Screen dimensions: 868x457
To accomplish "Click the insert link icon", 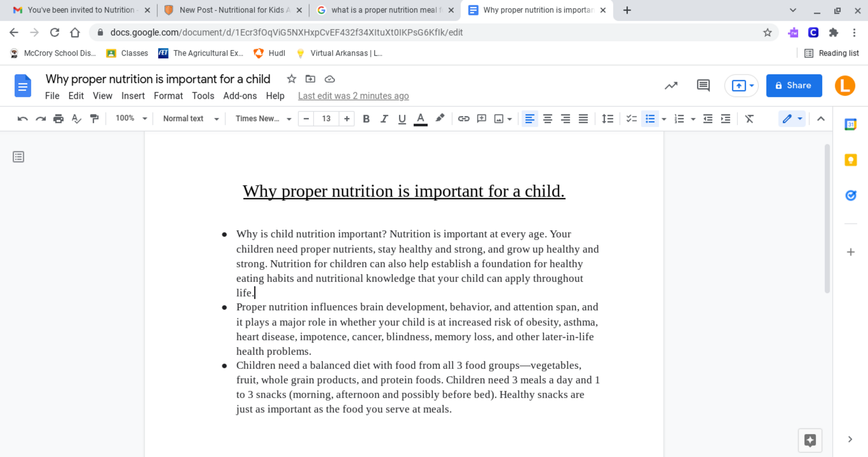I will [463, 119].
